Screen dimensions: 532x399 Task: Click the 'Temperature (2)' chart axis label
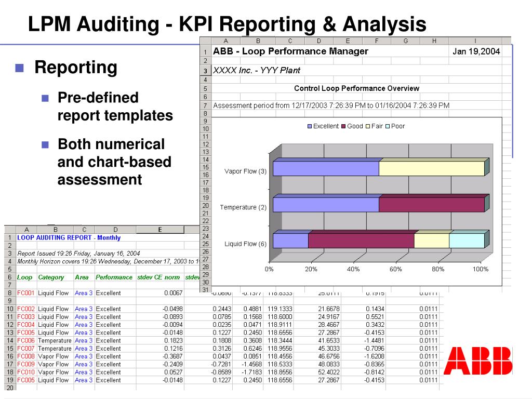(x=243, y=207)
